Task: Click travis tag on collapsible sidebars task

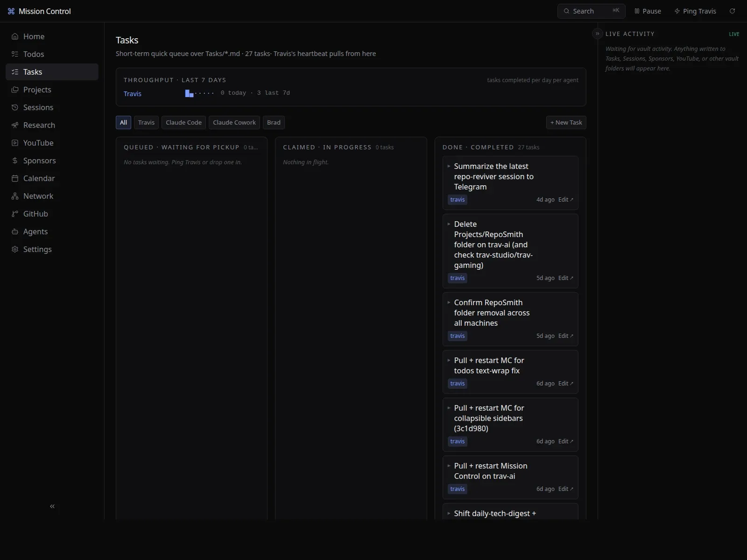Action: tap(458, 441)
